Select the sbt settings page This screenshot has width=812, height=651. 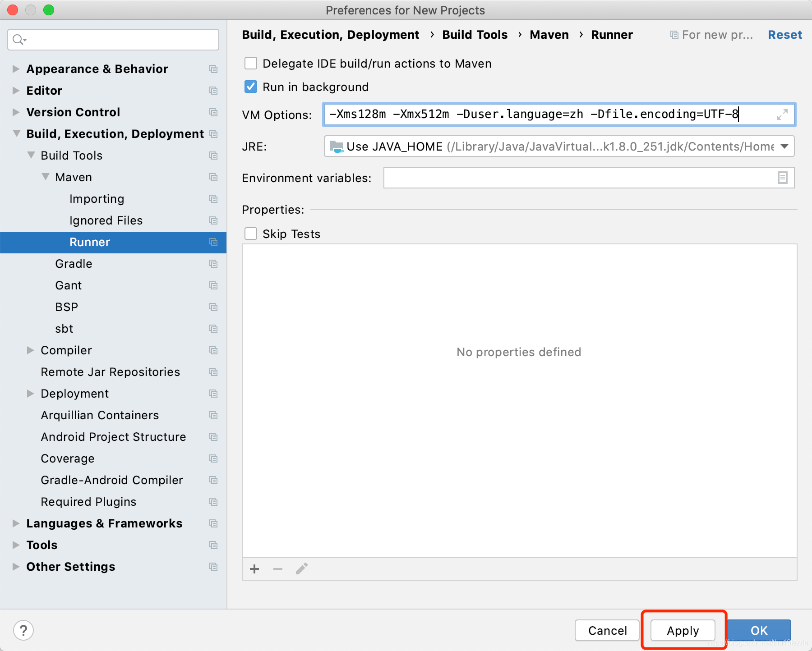(x=64, y=329)
